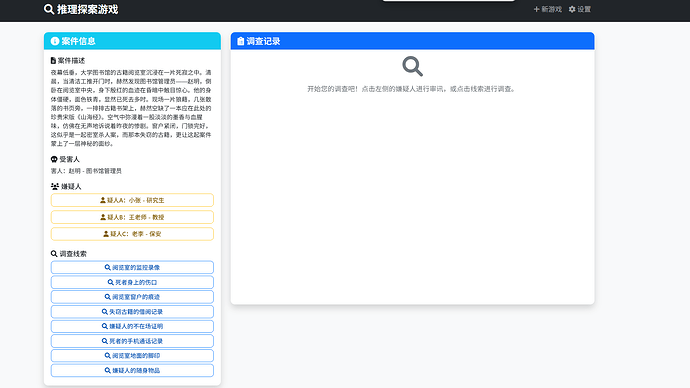The height and width of the screenshot is (388, 690).
Task: Click the magnifier logo beside 推理探案游戏
Action: 48,9
